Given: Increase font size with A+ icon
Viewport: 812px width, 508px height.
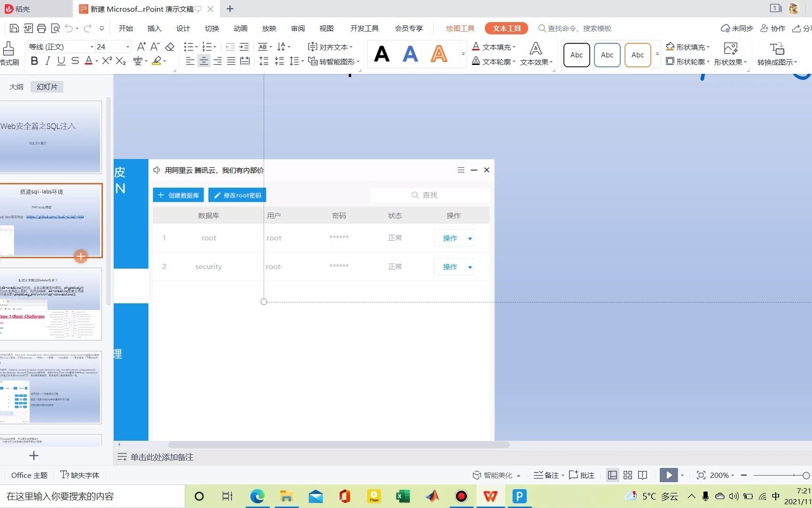Looking at the screenshot, I should [141, 47].
